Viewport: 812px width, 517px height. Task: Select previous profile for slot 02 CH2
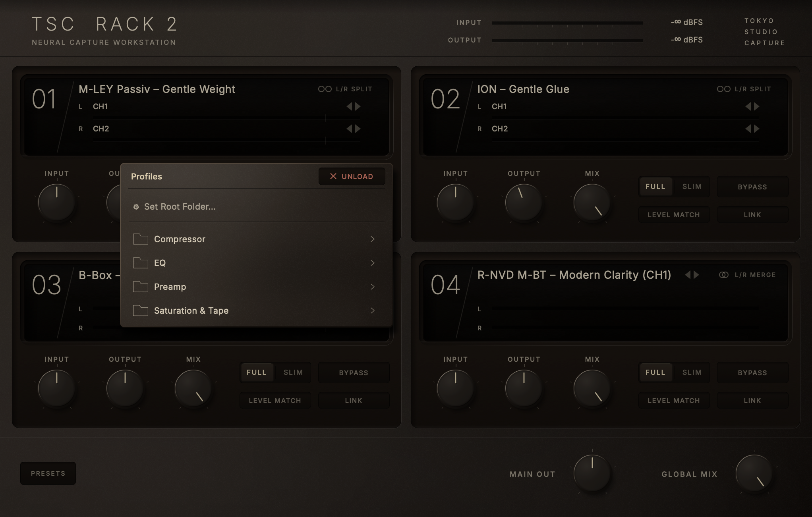pos(748,129)
